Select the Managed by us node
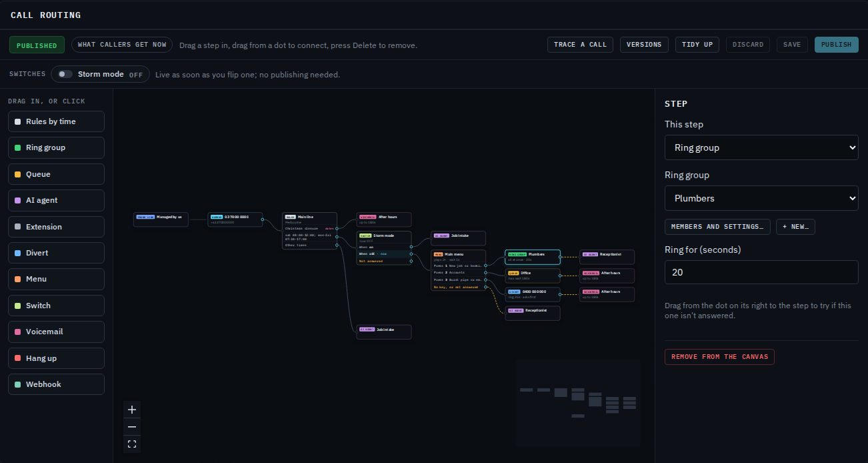The height and width of the screenshot is (463, 868). pyautogui.click(x=161, y=219)
